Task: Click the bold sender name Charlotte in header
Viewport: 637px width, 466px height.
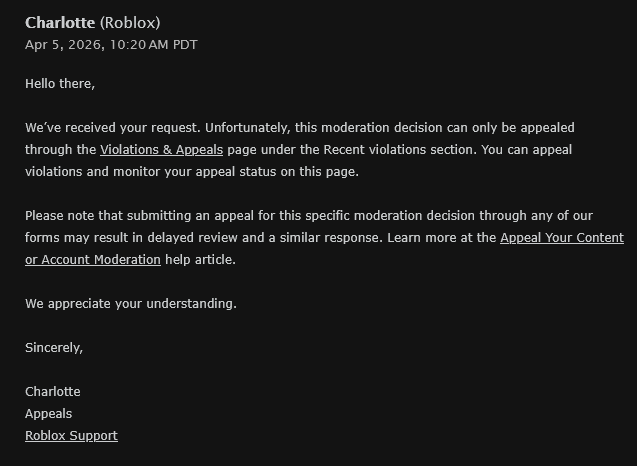Action: 60,22
